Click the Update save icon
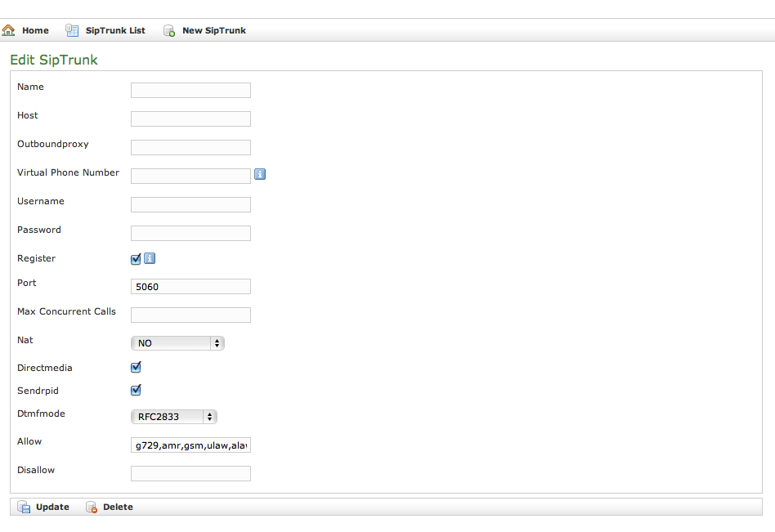Image resolution: width=775 pixels, height=532 pixels. (24, 507)
